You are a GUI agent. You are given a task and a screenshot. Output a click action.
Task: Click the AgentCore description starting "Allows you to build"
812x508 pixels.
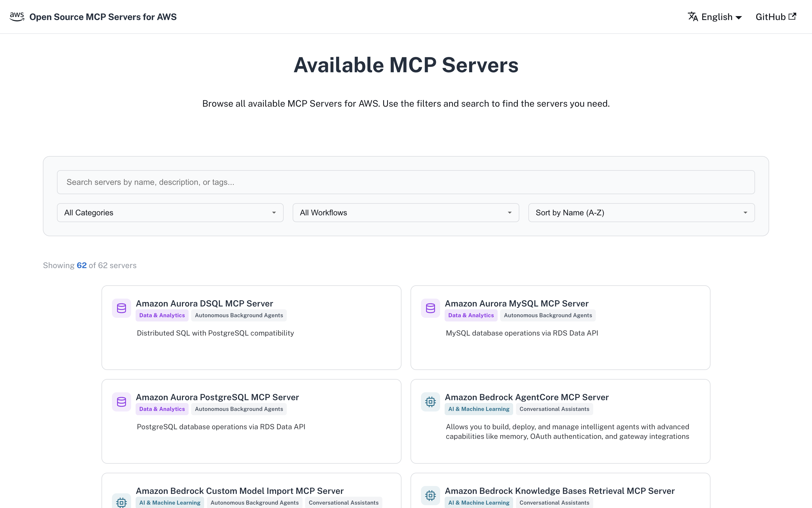tap(567, 432)
